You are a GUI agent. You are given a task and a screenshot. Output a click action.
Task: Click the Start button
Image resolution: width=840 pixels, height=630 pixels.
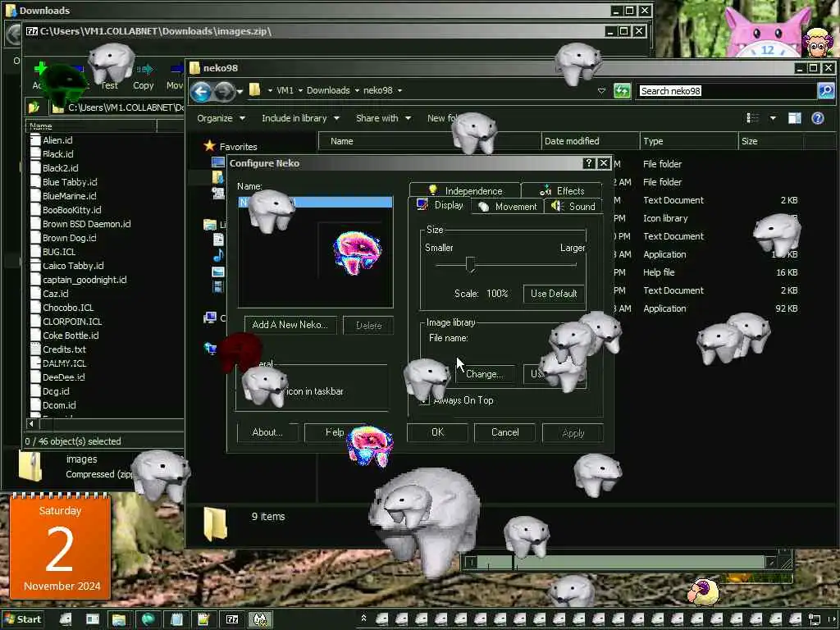(22, 619)
